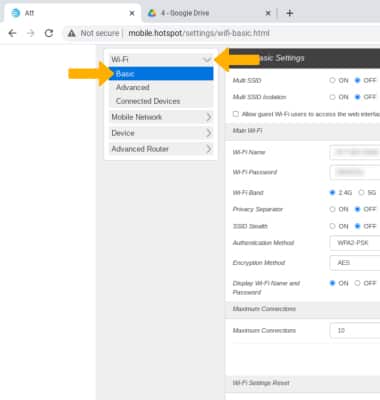Set Display Wi-Fi Name and Password OFF
This screenshot has height=400, width=380.
click(357, 283)
